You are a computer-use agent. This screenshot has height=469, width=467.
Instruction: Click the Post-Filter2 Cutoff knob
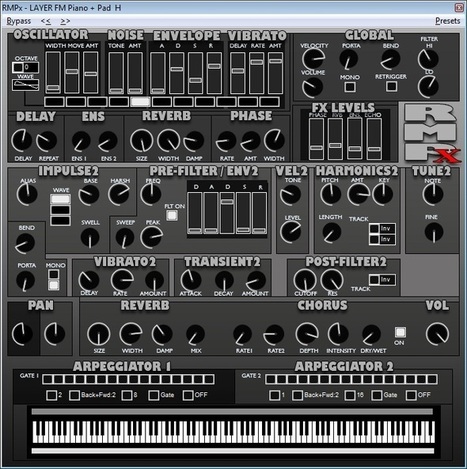point(305,280)
